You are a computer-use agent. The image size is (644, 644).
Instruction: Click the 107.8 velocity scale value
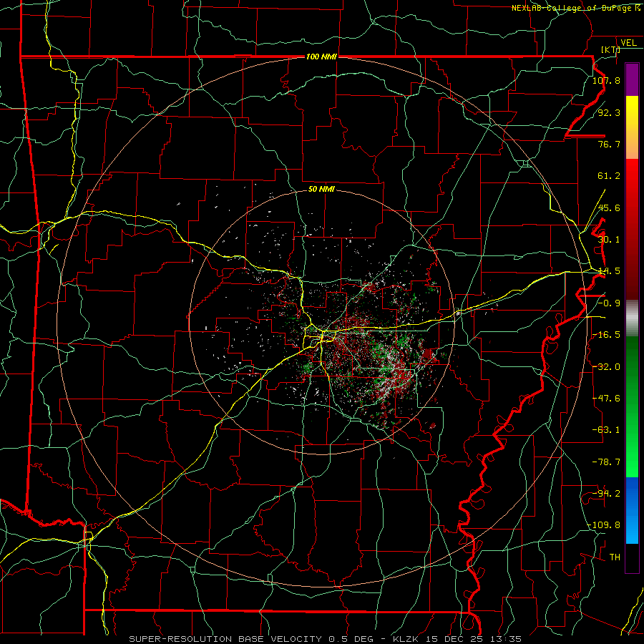(x=606, y=80)
